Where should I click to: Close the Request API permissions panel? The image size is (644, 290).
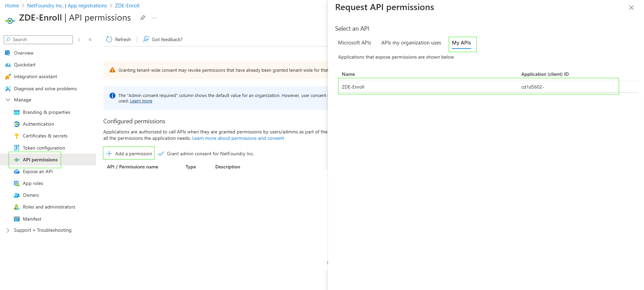631,7
